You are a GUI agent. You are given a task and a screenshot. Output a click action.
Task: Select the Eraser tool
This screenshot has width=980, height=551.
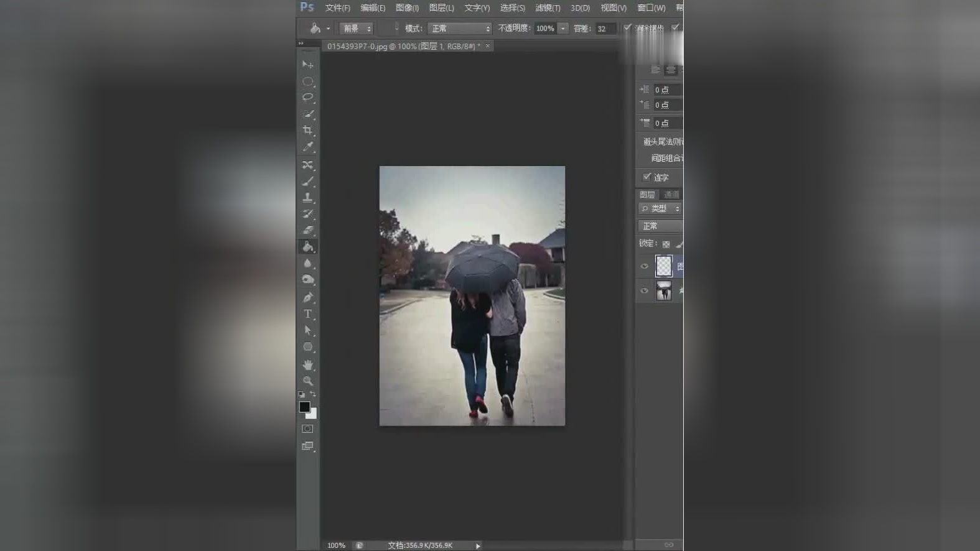click(307, 230)
